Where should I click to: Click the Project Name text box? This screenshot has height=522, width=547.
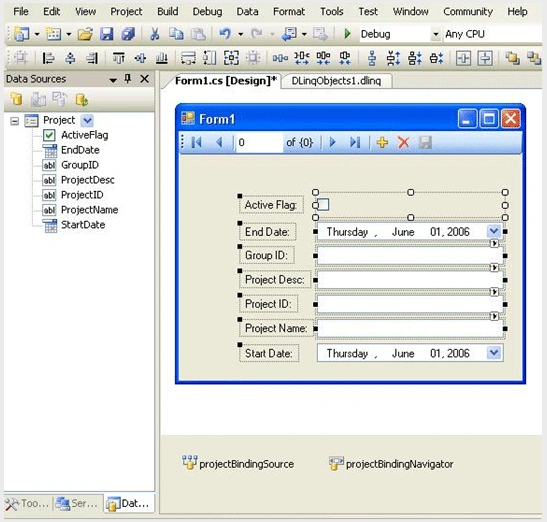point(410,329)
